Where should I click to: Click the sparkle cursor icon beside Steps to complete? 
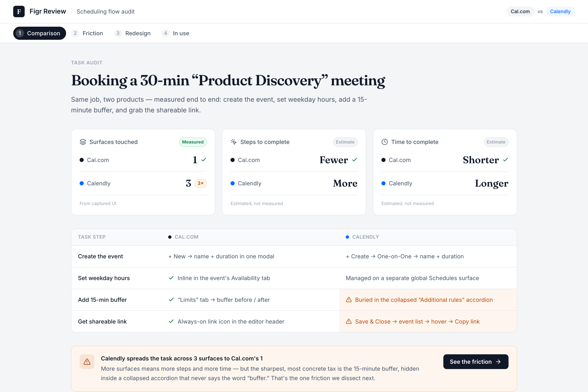pos(234,142)
